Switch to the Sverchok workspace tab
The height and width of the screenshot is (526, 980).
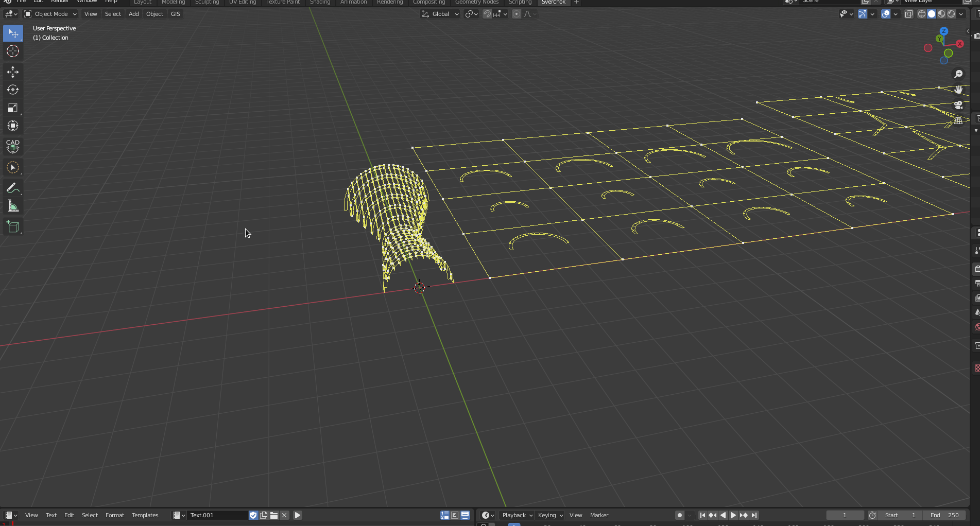click(x=553, y=2)
